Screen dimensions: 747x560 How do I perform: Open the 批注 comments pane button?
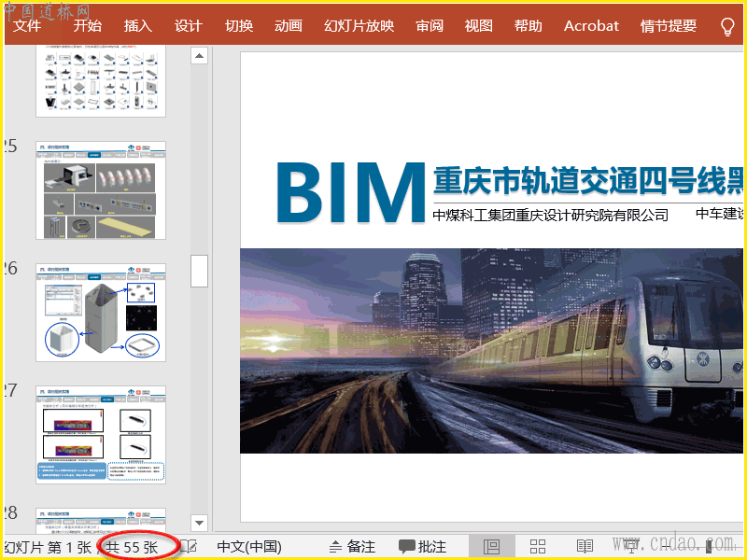[423, 547]
